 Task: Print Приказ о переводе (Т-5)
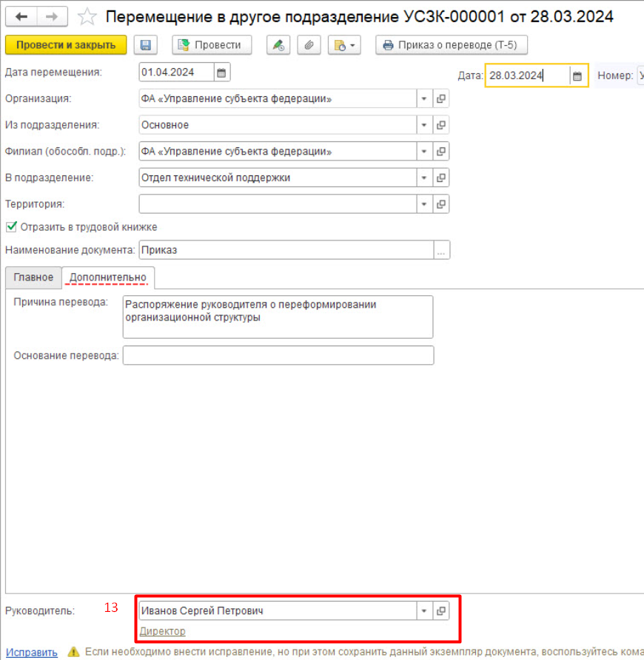point(451,45)
